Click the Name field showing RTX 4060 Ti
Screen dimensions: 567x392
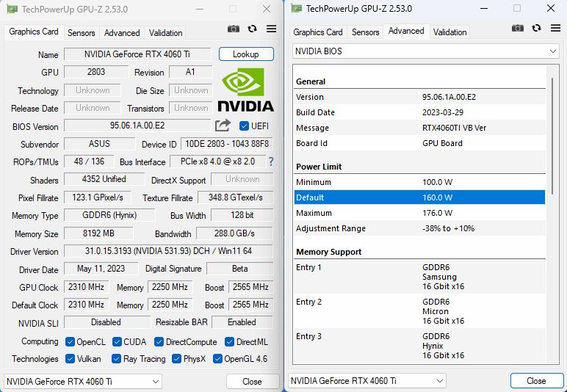click(x=137, y=54)
